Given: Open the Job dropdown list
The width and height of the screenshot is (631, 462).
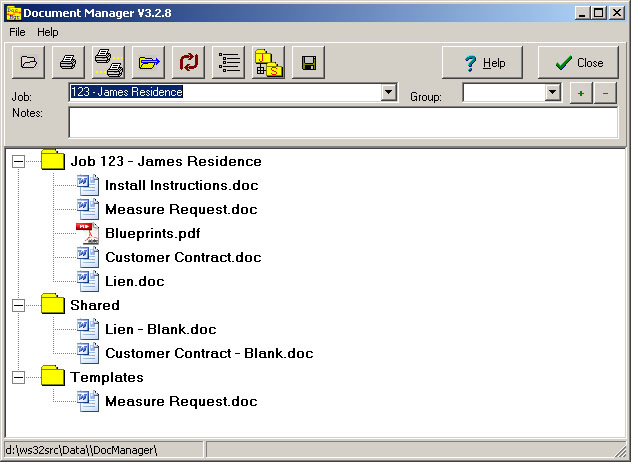Looking at the screenshot, I should 389,93.
